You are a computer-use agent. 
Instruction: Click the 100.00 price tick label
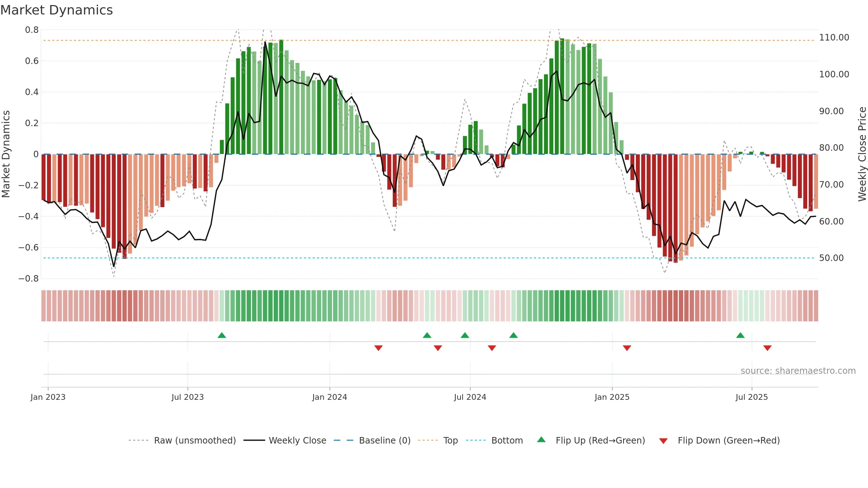click(834, 74)
